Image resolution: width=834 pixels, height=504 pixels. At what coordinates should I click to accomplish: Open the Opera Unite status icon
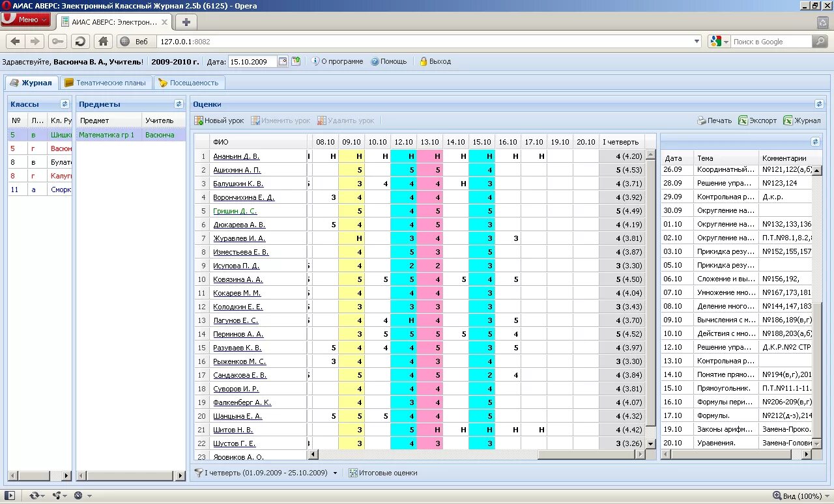click(x=59, y=496)
